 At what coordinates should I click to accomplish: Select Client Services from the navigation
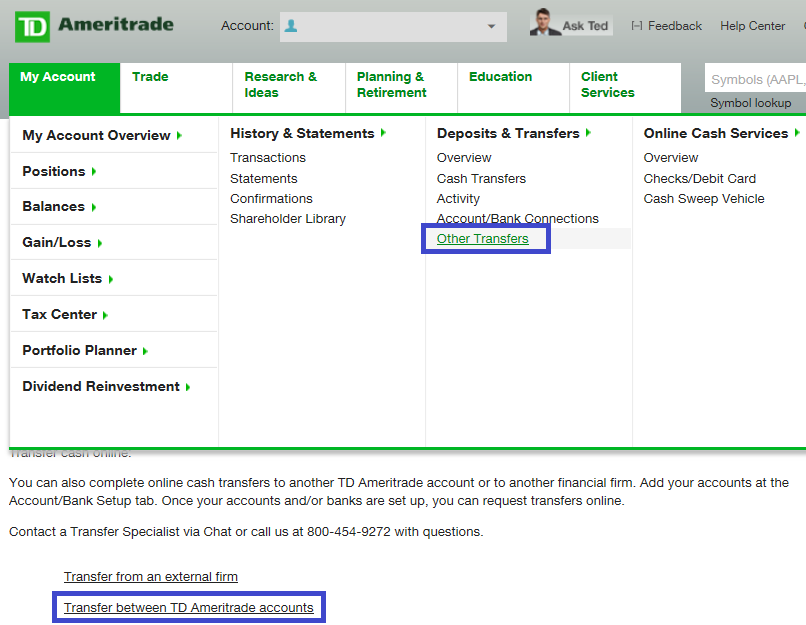tap(607, 84)
